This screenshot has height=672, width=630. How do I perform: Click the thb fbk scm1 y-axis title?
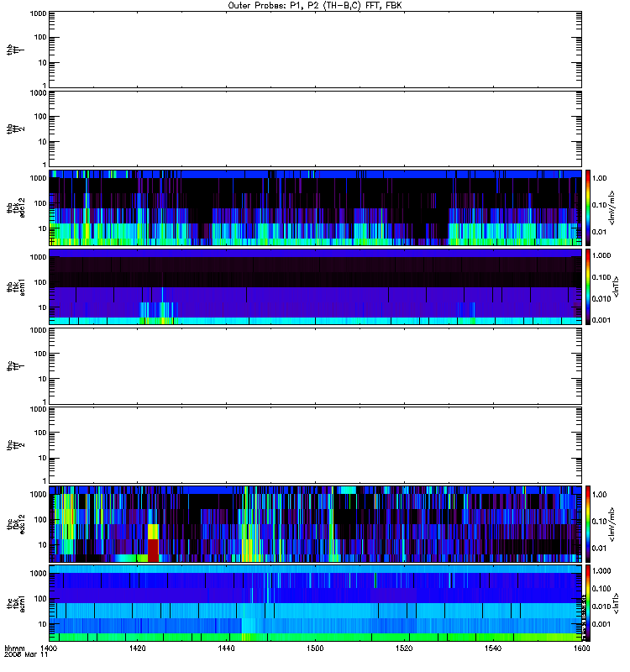[15, 286]
